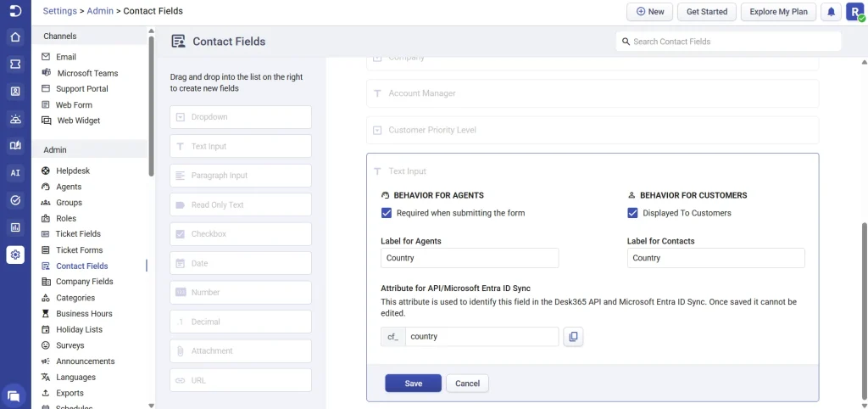Open Groups admin page
The width and height of the screenshot is (868, 409).
pyautogui.click(x=69, y=202)
